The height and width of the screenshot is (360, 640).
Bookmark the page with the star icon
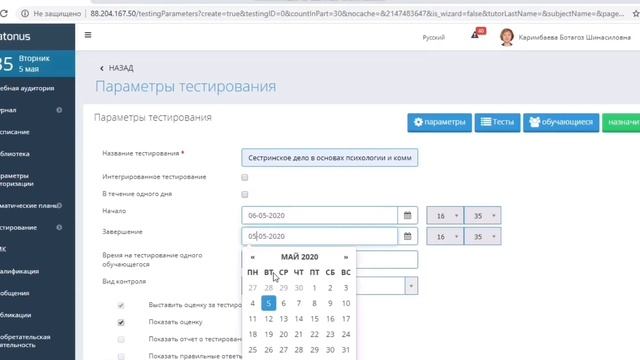(636, 13)
